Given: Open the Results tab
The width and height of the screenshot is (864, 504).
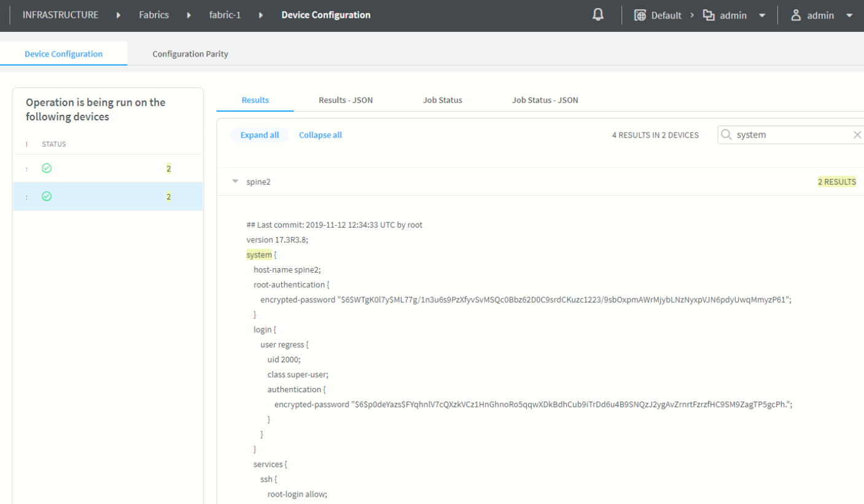Looking at the screenshot, I should tap(255, 100).
